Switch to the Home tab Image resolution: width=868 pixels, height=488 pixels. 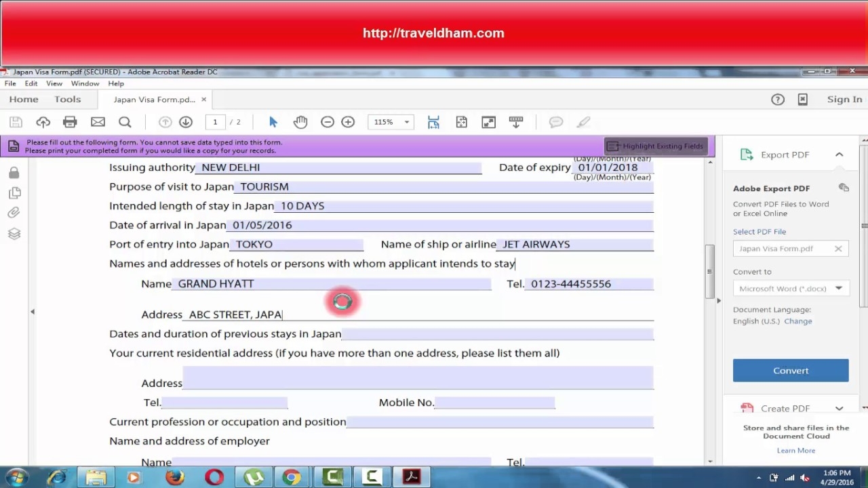tap(24, 99)
